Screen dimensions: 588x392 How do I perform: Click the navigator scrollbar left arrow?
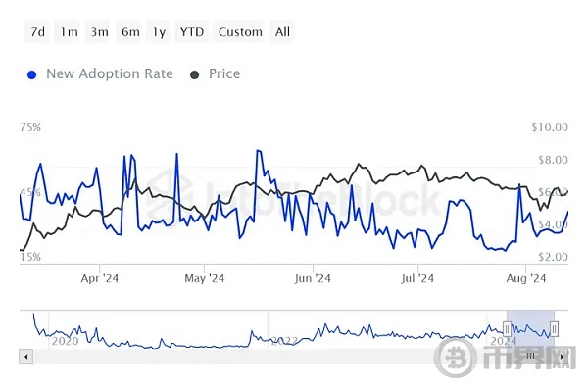click(x=25, y=357)
